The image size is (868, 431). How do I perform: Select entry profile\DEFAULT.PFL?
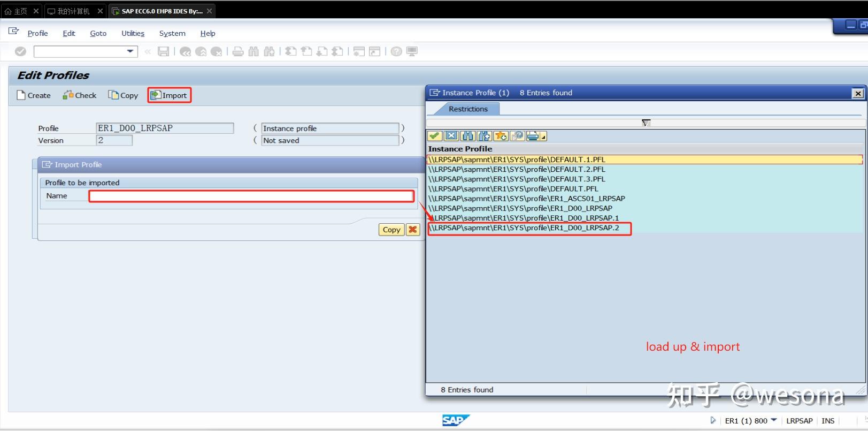pyautogui.click(x=644, y=188)
